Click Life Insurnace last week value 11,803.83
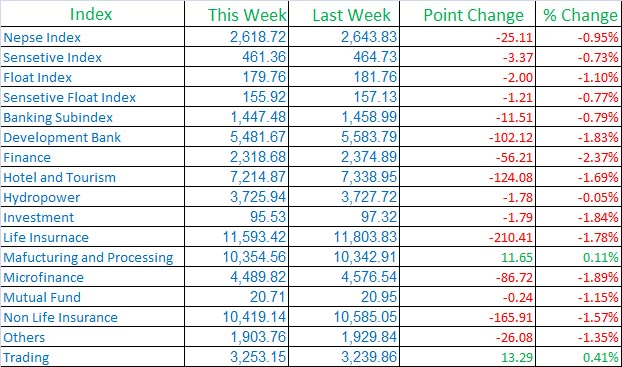The image size is (622, 367). tap(365, 237)
